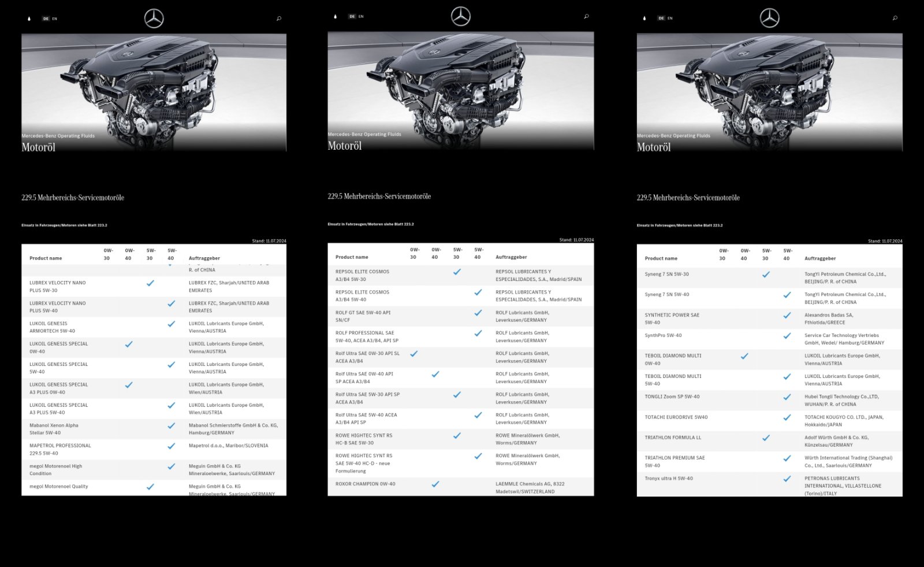Select 'megol Motorenoel High Condition' product name
This screenshot has height=567, width=924.
tap(55, 469)
